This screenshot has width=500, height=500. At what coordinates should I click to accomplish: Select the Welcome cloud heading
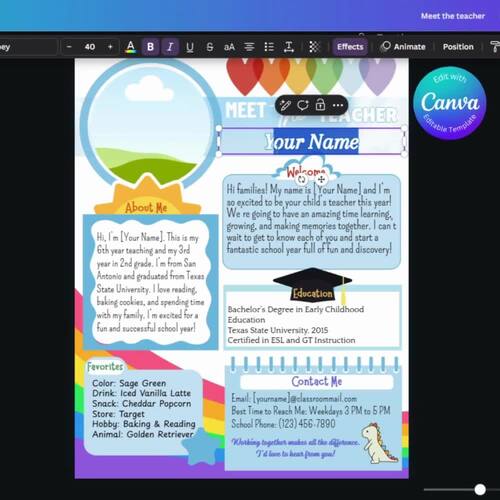[306, 172]
